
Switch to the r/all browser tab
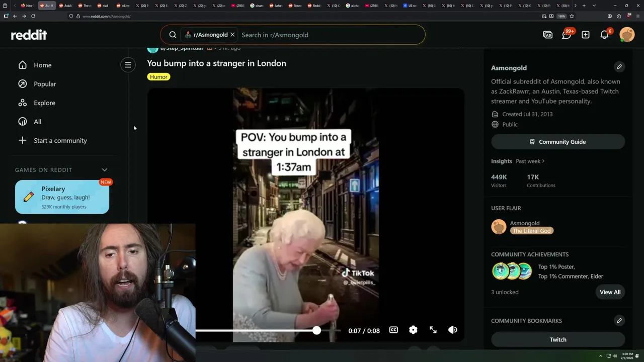pyautogui.click(x=104, y=6)
